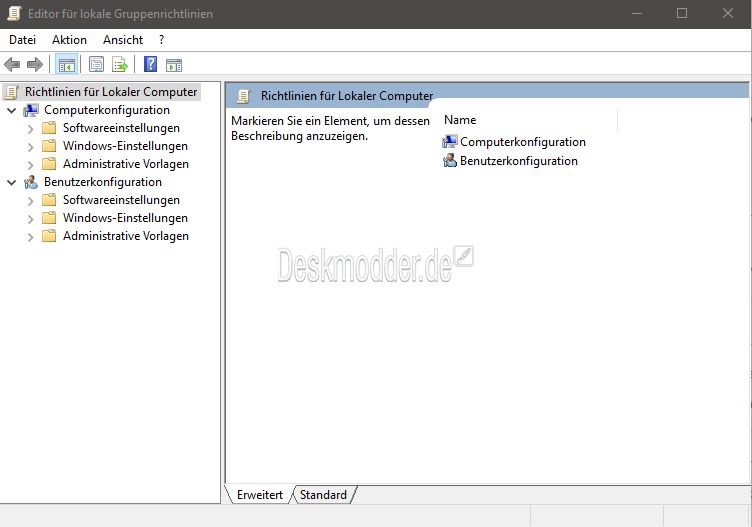Select Benutzerkonfiguration text in the Name list

[x=519, y=161]
